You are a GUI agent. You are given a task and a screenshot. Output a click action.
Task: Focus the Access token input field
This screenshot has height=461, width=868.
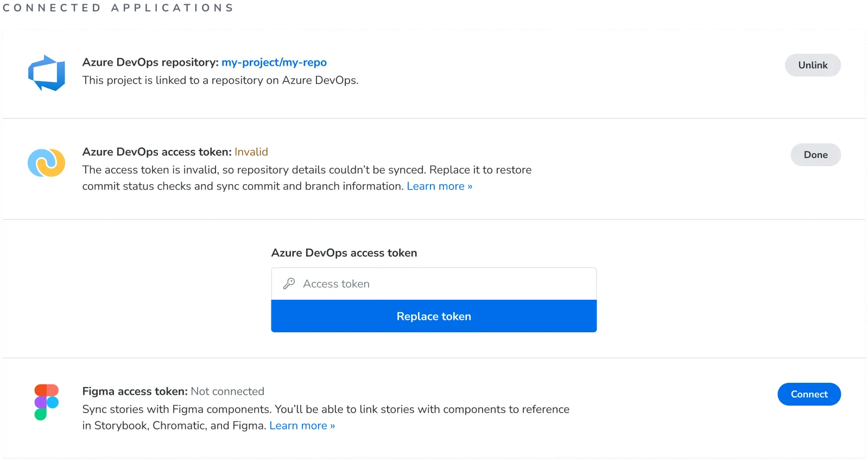coord(434,283)
